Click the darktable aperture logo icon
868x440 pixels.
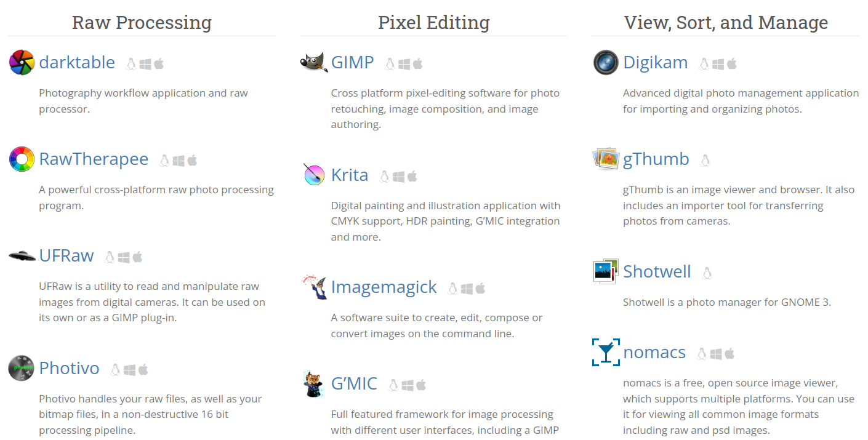point(22,63)
